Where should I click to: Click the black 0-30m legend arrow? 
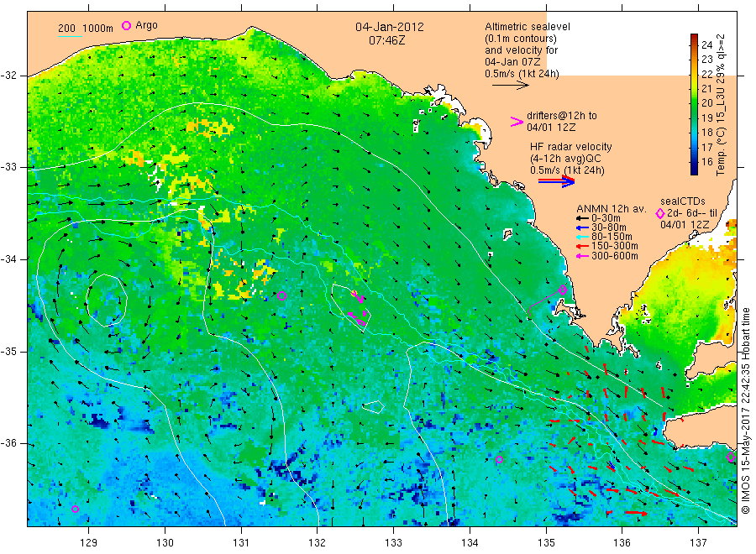pos(582,218)
